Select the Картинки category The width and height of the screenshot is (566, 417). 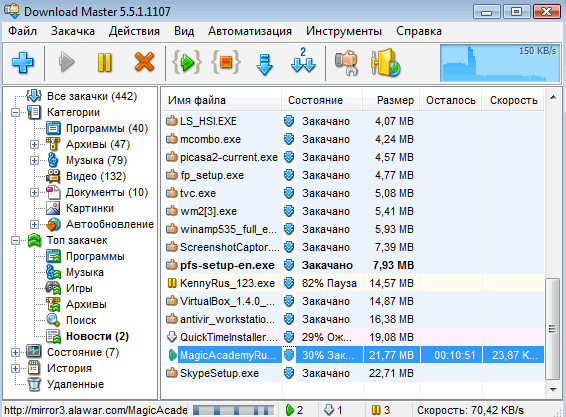90,208
